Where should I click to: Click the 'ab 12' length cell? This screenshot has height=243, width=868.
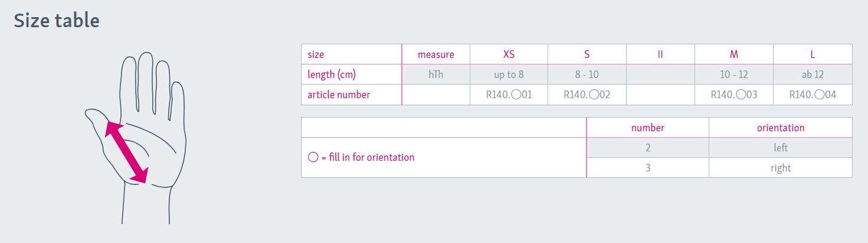pos(813,74)
